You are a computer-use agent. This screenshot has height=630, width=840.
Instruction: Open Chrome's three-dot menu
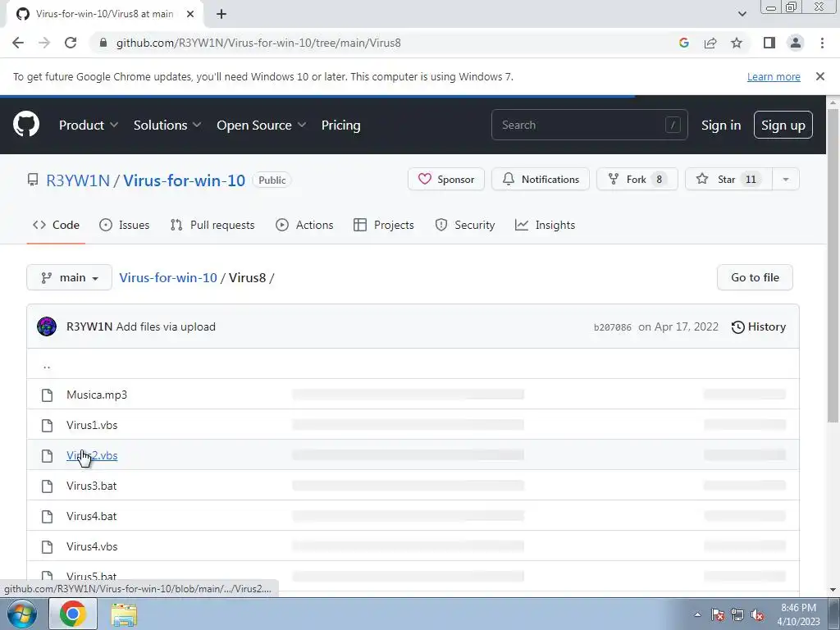822,43
